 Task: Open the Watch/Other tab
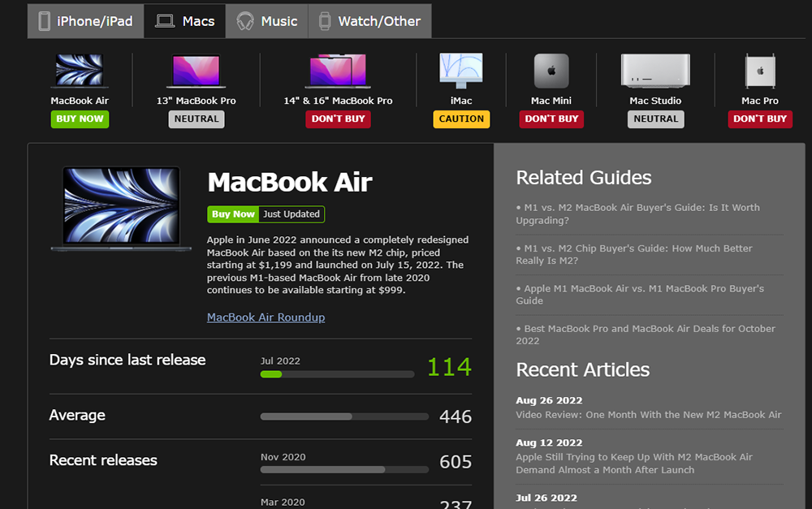coord(369,21)
